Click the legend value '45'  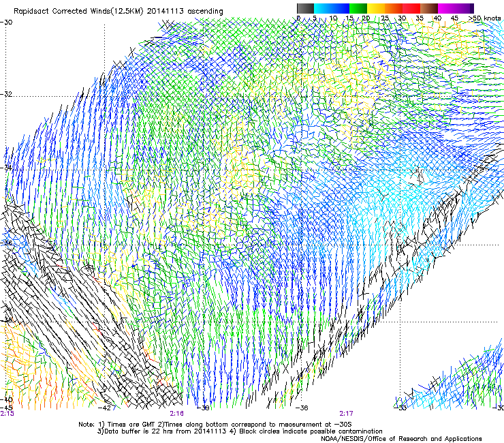coord(454,18)
